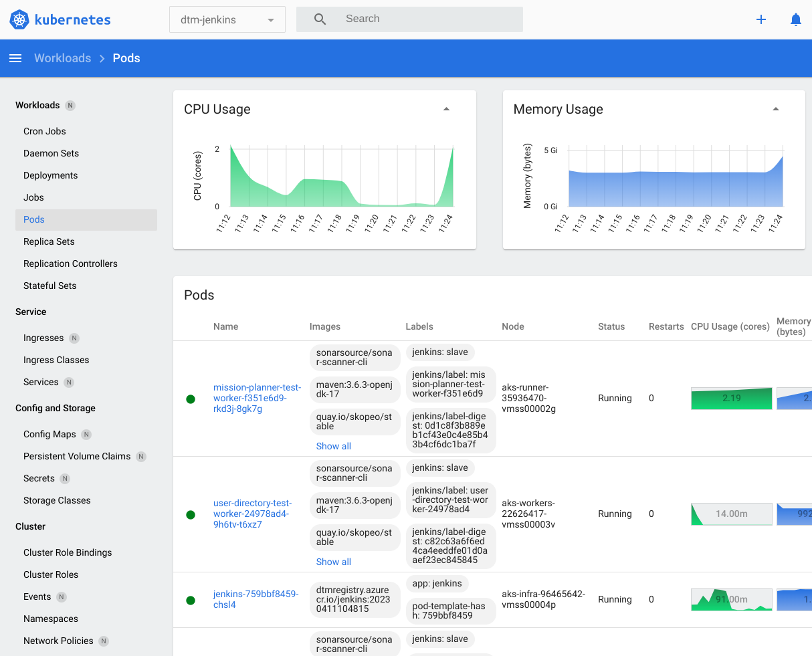This screenshot has height=656, width=812.
Task: Collapse the Memory Usage card
Action: 776,109
